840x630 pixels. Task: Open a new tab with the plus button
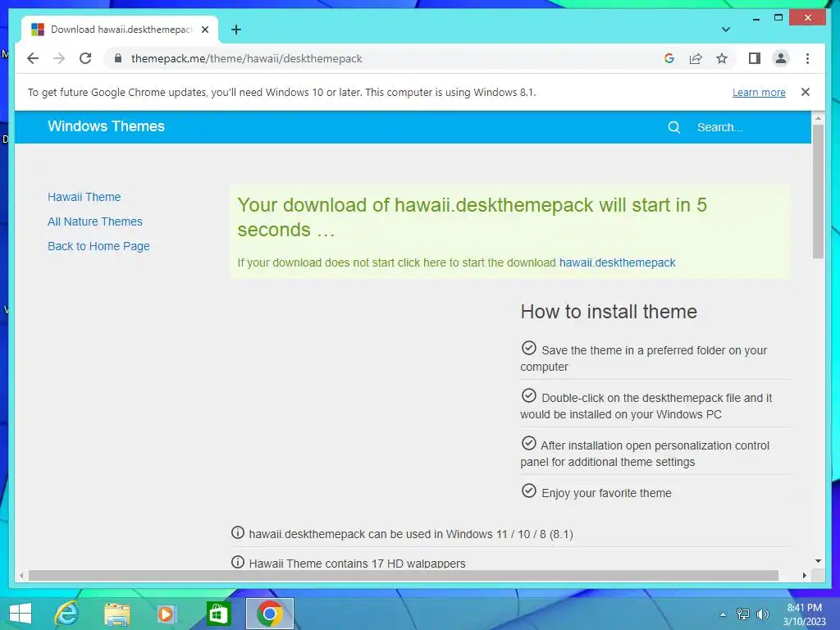pyautogui.click(x=236, y=30)
